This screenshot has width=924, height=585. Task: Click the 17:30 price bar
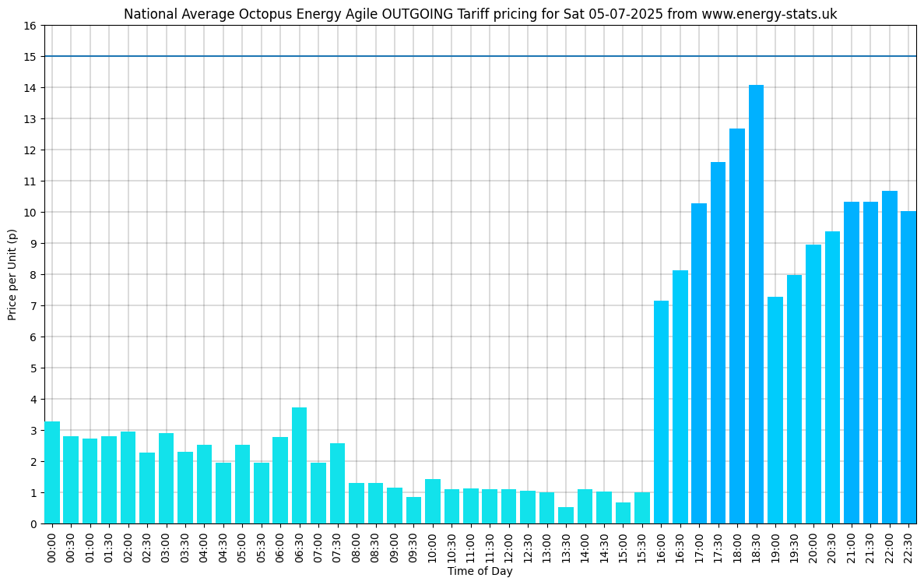point(718,343)
